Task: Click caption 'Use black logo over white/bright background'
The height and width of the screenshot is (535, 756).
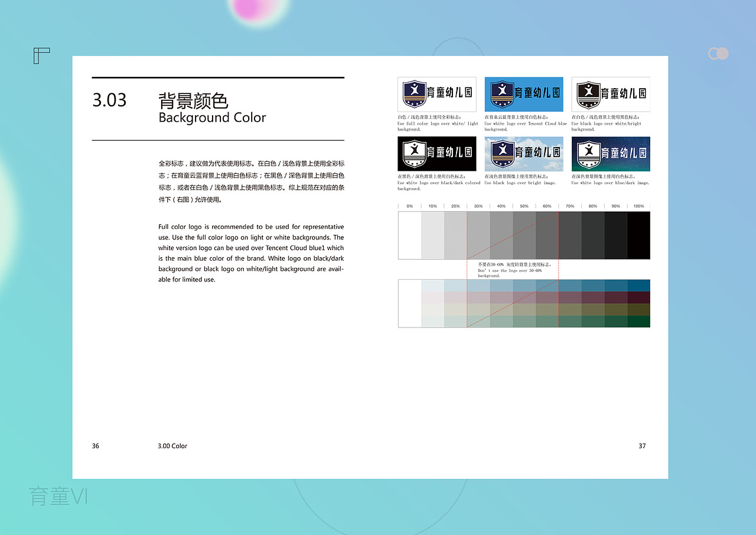Action: (606, 126)
